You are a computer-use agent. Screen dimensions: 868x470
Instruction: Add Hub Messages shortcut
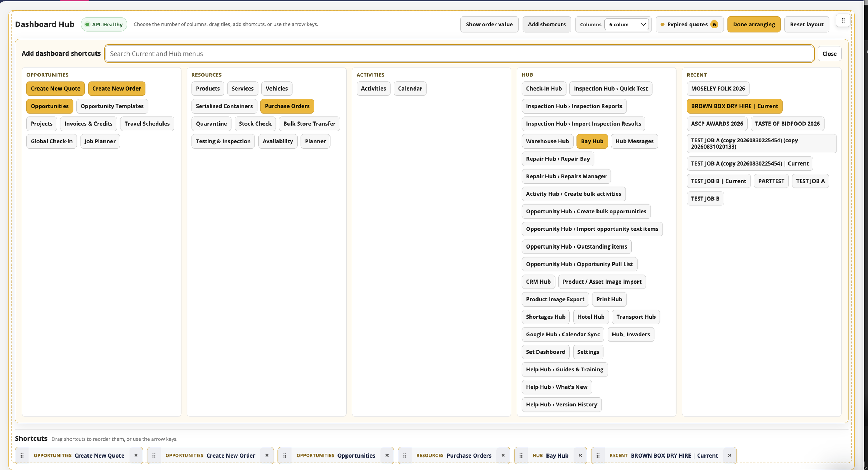tap(634, 141)
